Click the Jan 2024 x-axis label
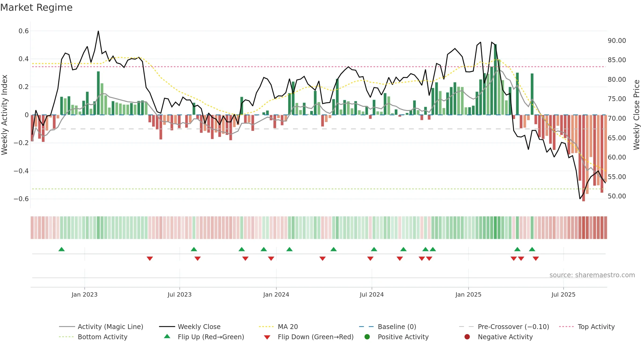The width and height of the screenshot is (644, 362). pyautogui.click(x=276, y=294)
